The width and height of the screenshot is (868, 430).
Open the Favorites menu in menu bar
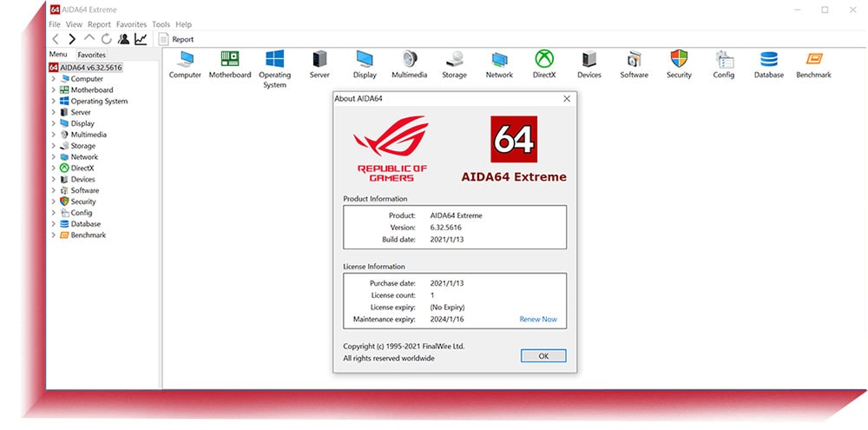(x=131, y=24)
